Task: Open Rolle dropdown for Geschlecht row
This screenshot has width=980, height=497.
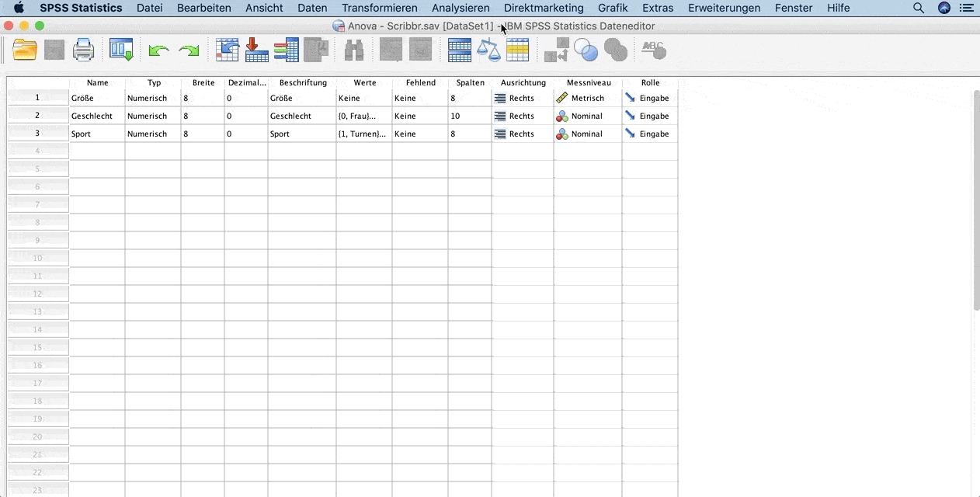Action: (649, 116)
